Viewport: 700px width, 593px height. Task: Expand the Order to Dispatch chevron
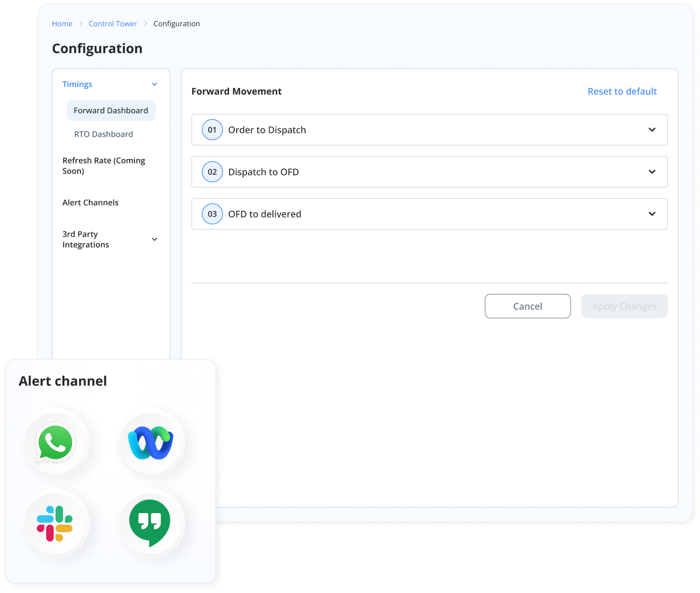click(652, 130)
